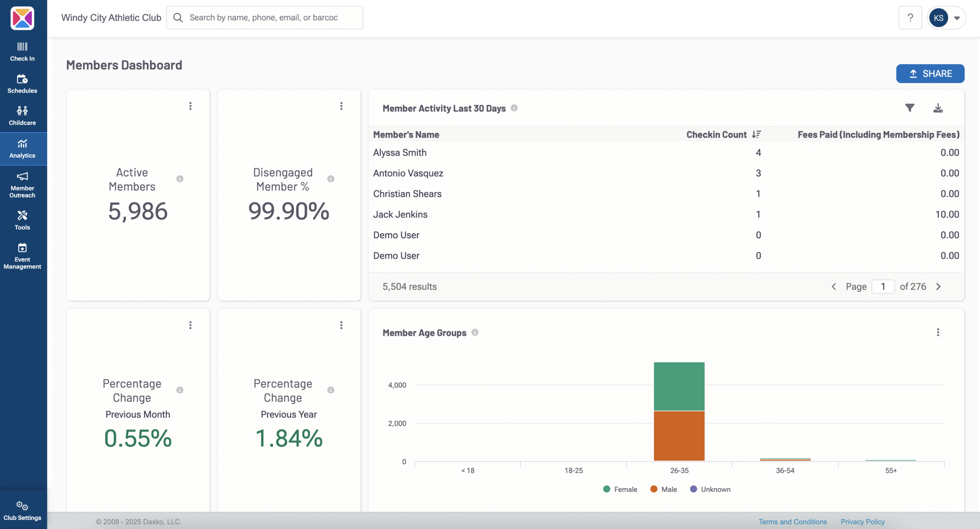Download the Member Activity data

click(x=938, y=108)
